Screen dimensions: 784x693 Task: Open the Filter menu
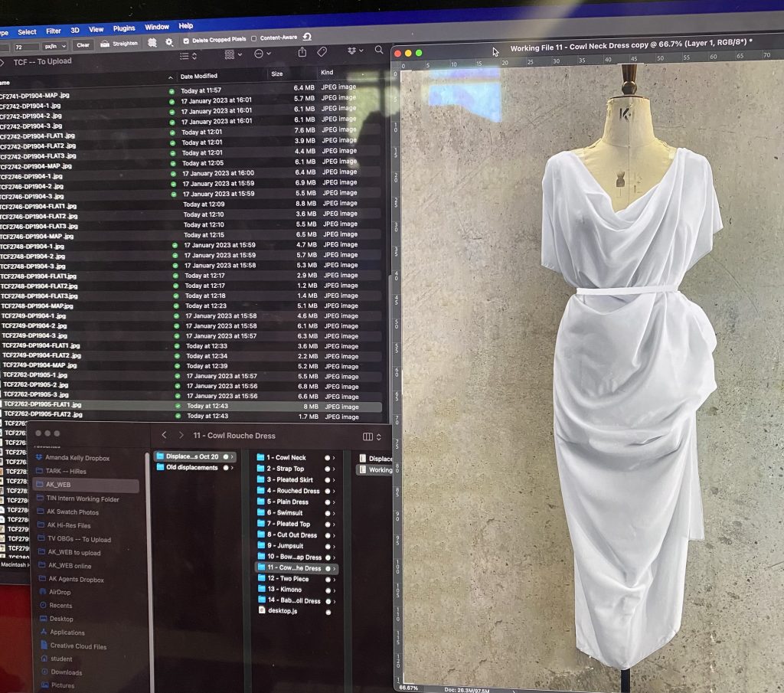[x=53, y=31]
